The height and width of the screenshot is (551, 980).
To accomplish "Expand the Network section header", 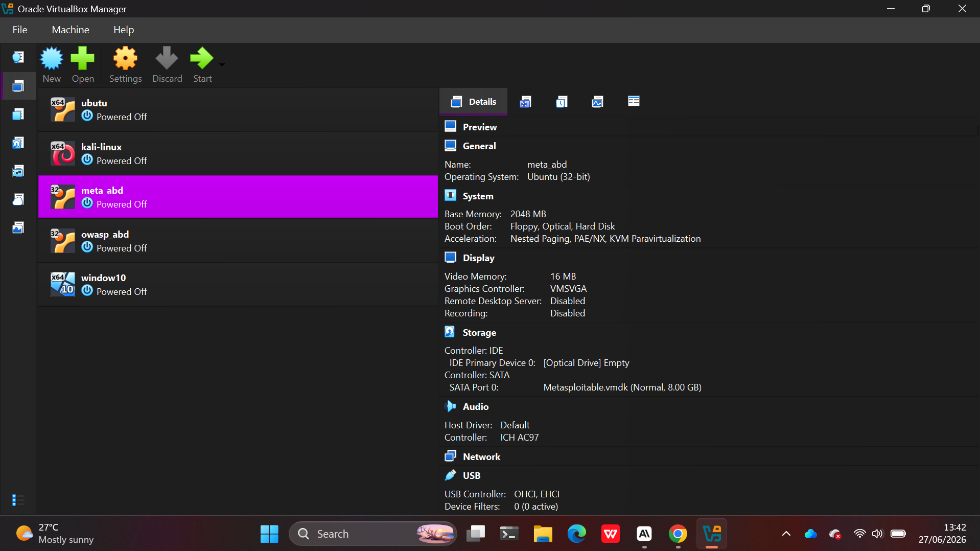I will pyautogui.click(x=481, y=456).
